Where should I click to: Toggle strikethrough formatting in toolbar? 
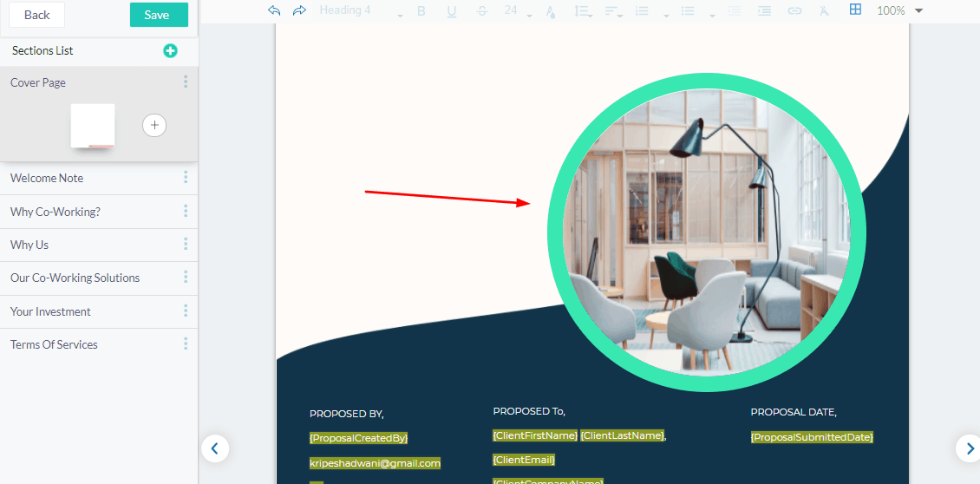click(481, 10)
